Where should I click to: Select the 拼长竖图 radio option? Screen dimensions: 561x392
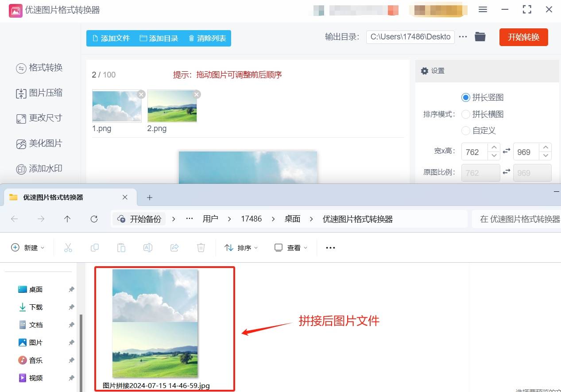(466, 97)
